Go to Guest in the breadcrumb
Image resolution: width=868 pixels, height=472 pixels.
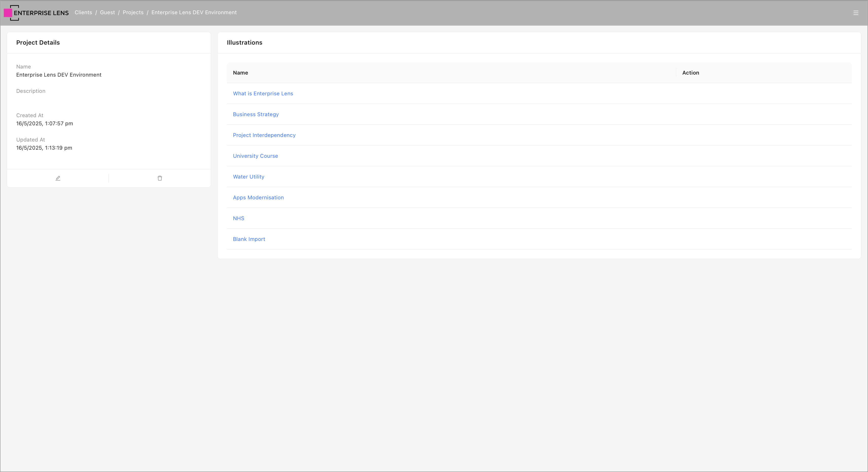point(107,12)
